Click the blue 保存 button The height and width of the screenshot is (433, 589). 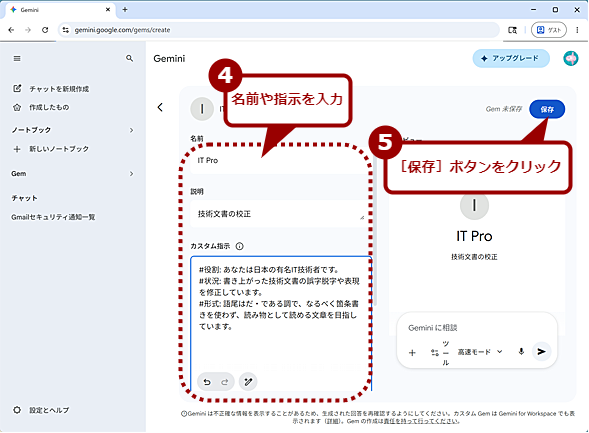click(547, 109)
